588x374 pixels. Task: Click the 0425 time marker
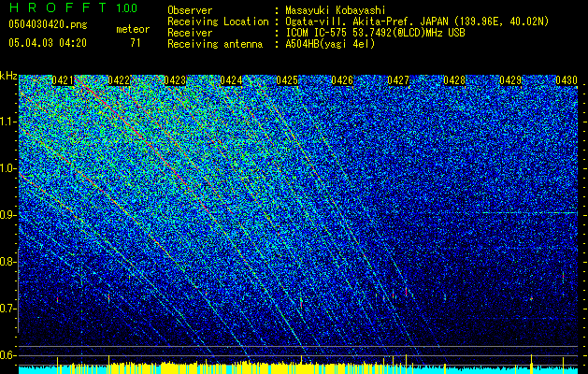[x=287, y=80]
